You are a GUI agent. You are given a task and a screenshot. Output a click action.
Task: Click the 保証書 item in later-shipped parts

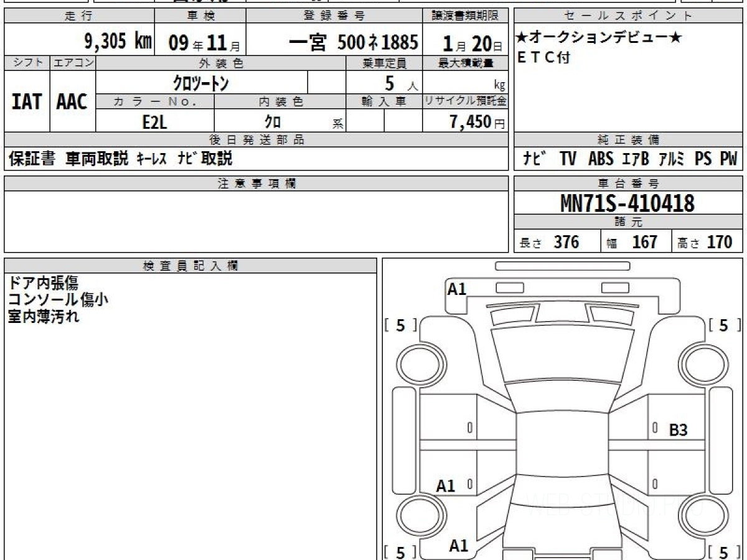click(32, 159)
